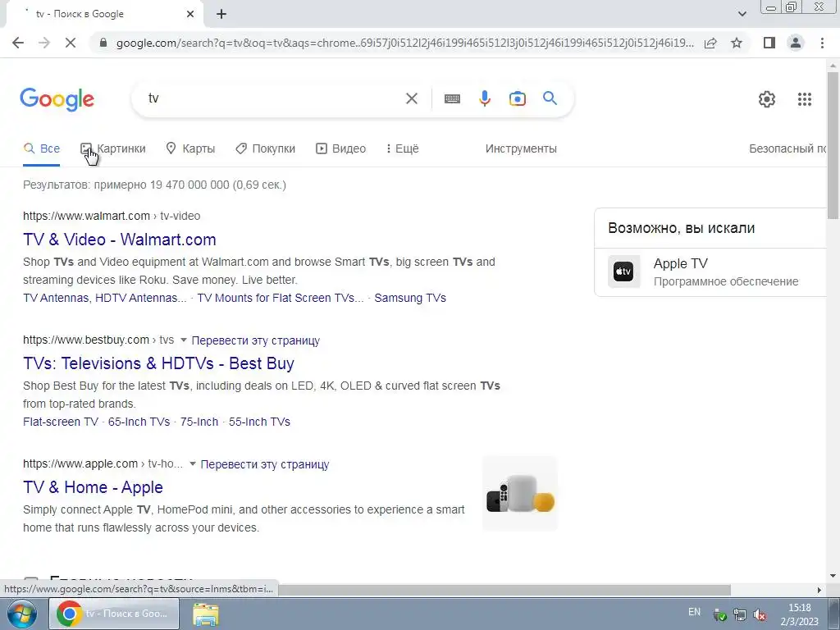This screenshot has height=630, width=840.
Task: Close the tv search tab
Action: click(x=190, y=14)
